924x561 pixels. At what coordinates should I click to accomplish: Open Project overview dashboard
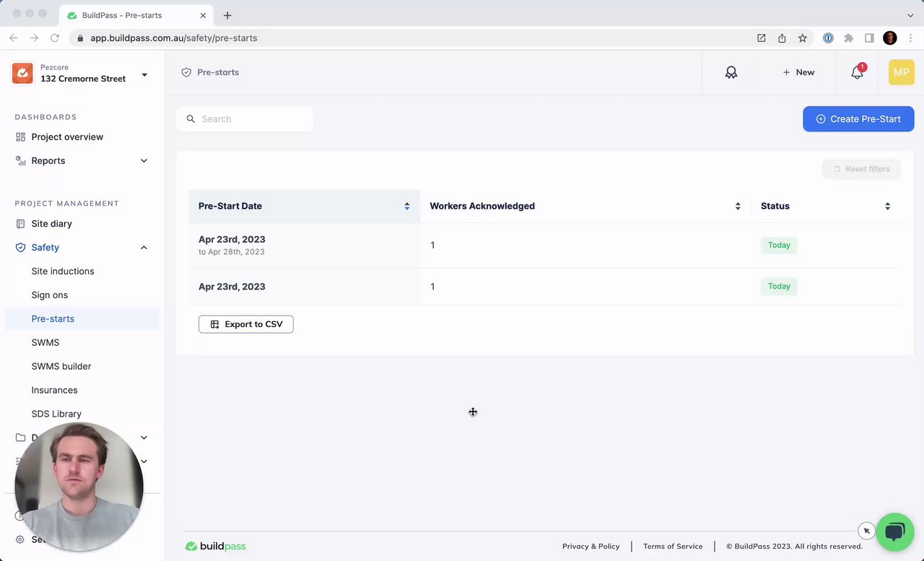(x=67, y=137)
